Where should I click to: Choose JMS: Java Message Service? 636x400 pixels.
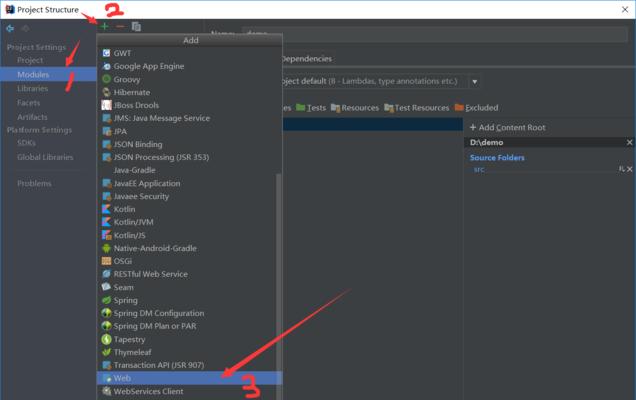click(x=189, y=118)
